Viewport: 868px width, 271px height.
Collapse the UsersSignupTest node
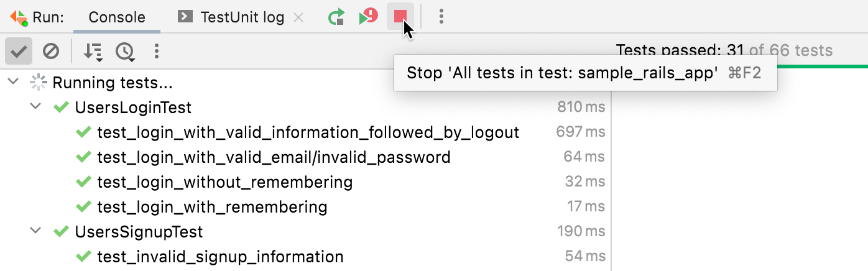point(37,232)
